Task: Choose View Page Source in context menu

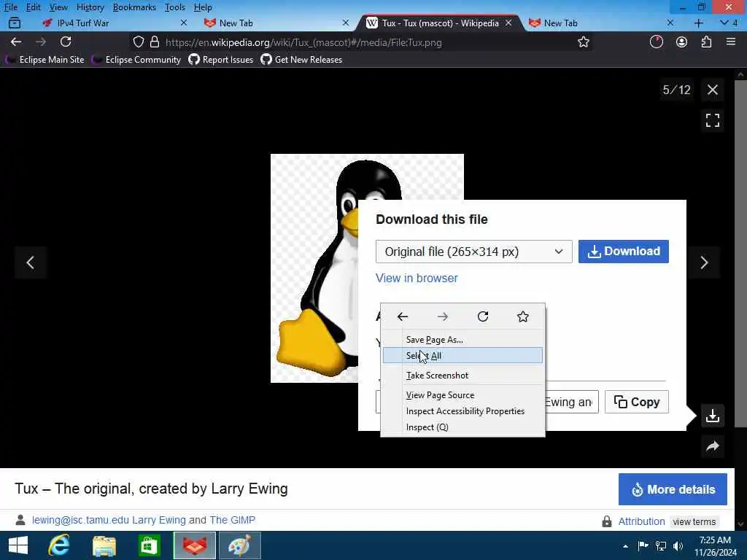Action: tap(462, 394)
